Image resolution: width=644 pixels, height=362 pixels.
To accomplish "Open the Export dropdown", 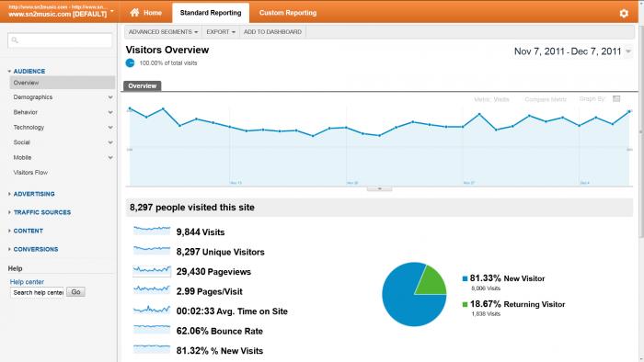I will 221,32.
